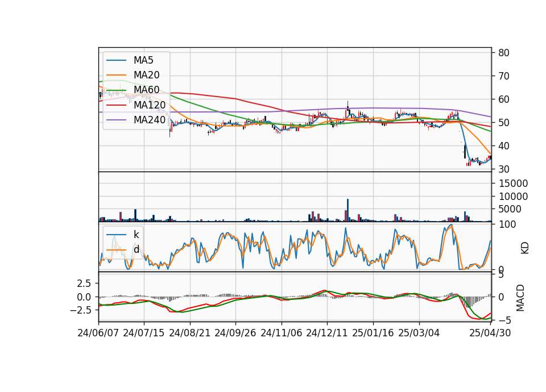Click the 100 KD axis tick
Screen dimensions: 546x392
point(507,225)
